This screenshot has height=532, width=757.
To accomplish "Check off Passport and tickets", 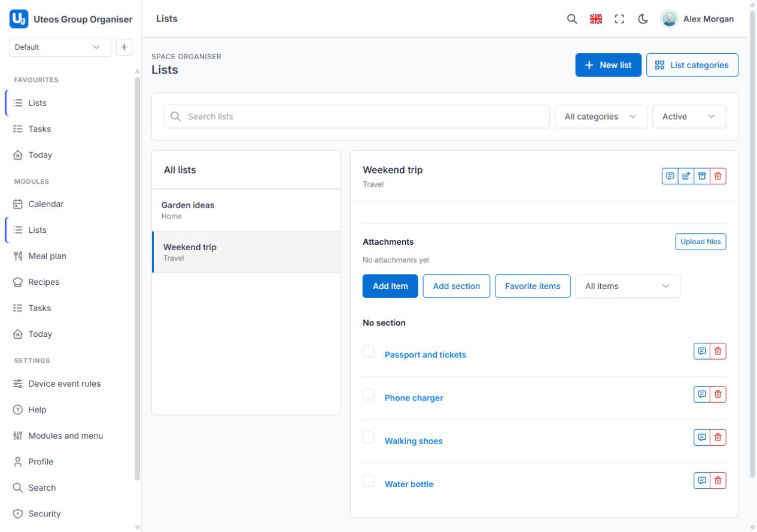I will pyautogui.click(x=369, y=351).
